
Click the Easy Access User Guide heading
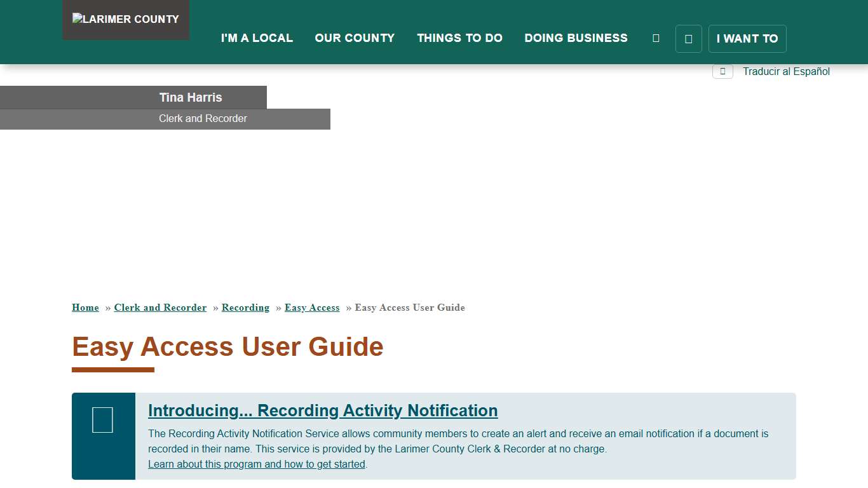[227, 347]
